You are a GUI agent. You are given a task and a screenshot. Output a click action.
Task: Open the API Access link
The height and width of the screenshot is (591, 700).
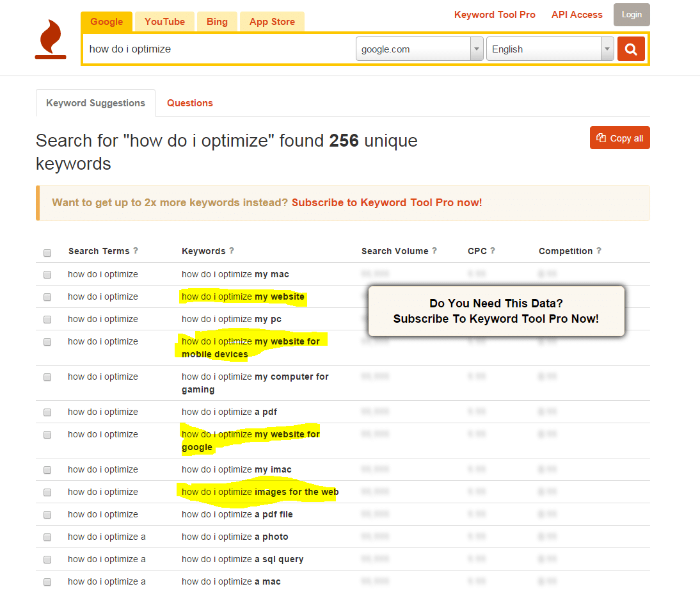pyautogui.click(x=577, y=15)
